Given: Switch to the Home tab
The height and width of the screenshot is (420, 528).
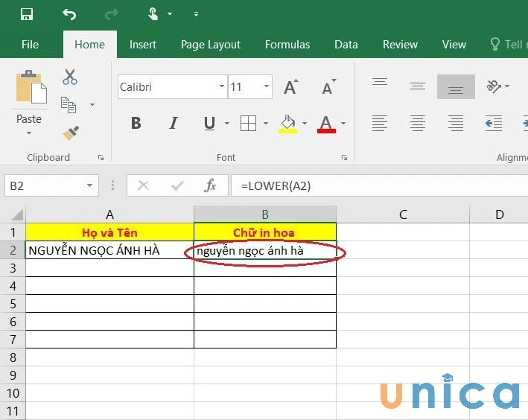Looking at the screenshot, I should click(x=89, y=45).
